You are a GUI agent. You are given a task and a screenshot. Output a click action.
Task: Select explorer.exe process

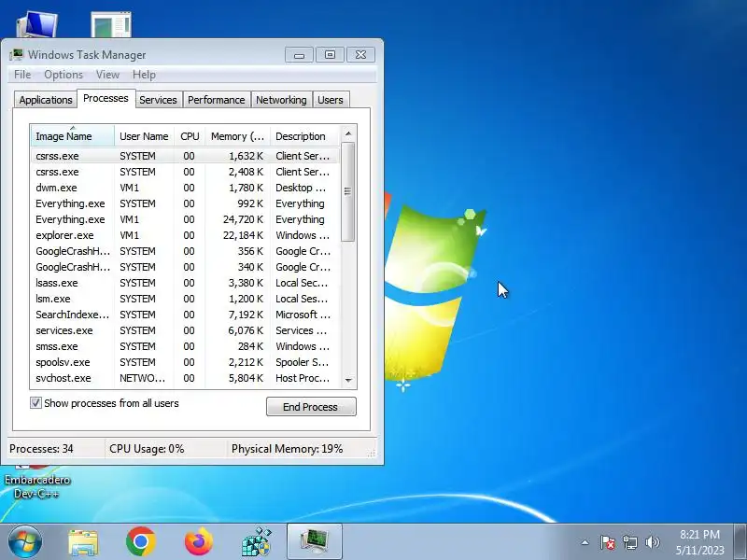185,235
